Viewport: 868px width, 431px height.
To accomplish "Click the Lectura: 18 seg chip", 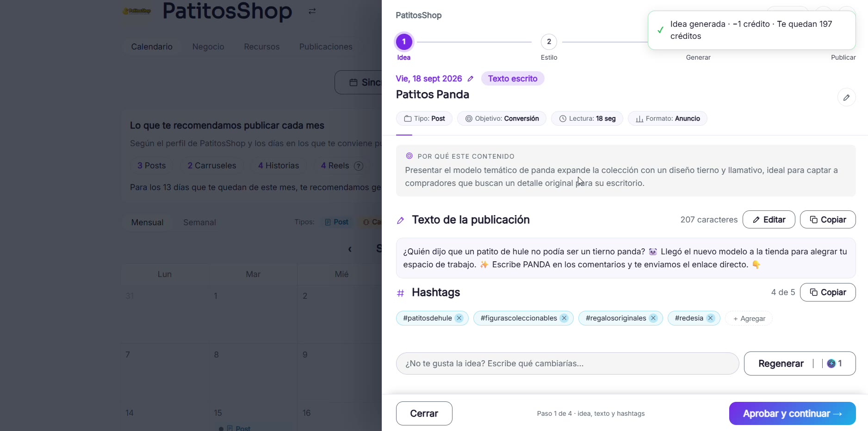I will click(587, 118).
